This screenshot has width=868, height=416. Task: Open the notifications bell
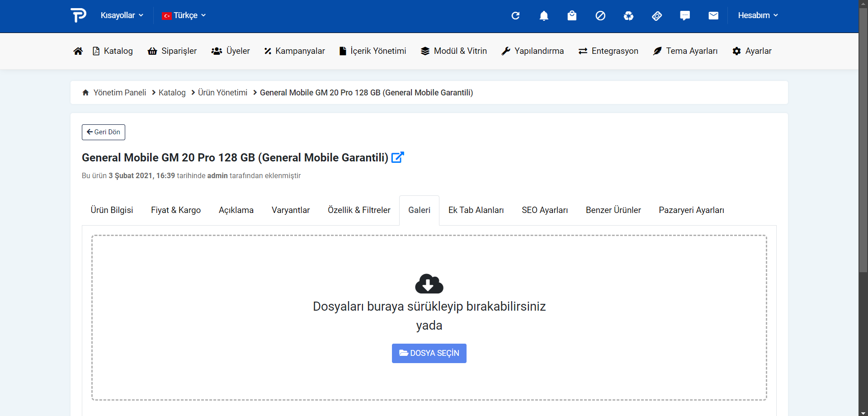click(544, 16)
